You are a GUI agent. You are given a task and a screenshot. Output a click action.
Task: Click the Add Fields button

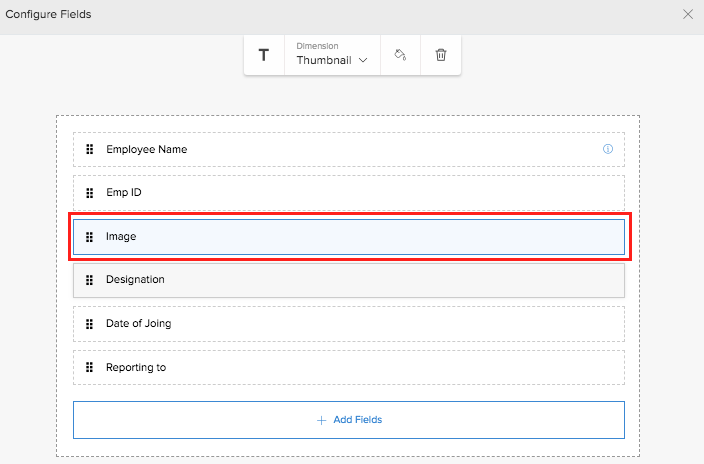pos(349,420)
